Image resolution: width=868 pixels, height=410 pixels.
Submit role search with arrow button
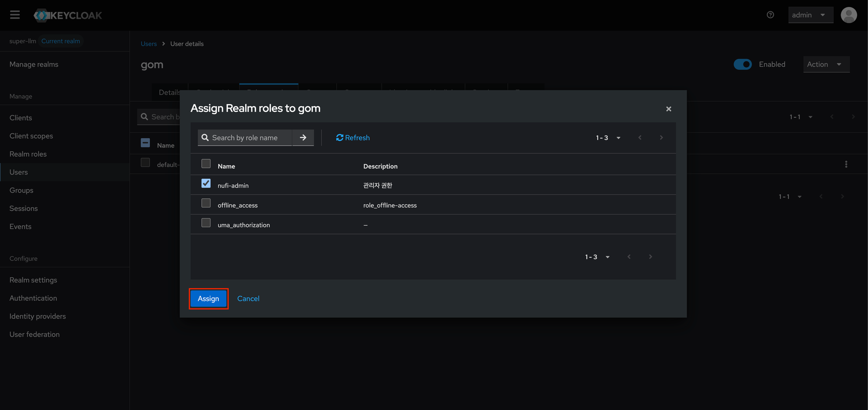(303, 138)
